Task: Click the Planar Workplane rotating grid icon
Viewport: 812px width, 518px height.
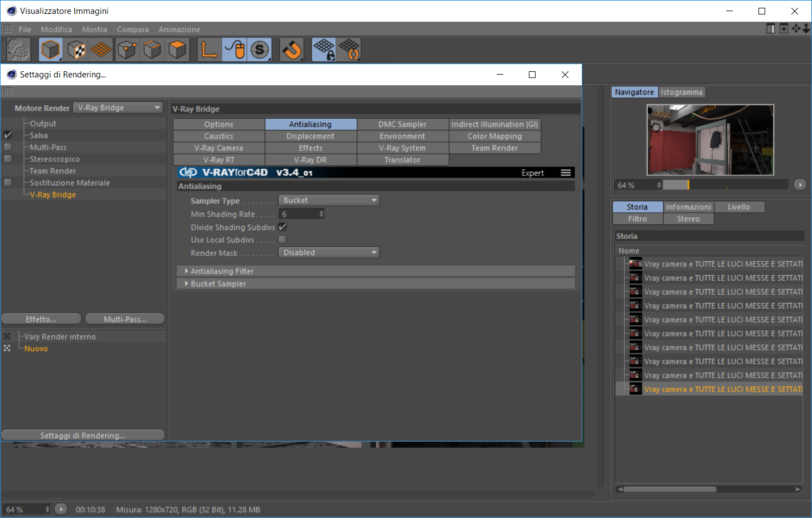Action: coord(349,50)
